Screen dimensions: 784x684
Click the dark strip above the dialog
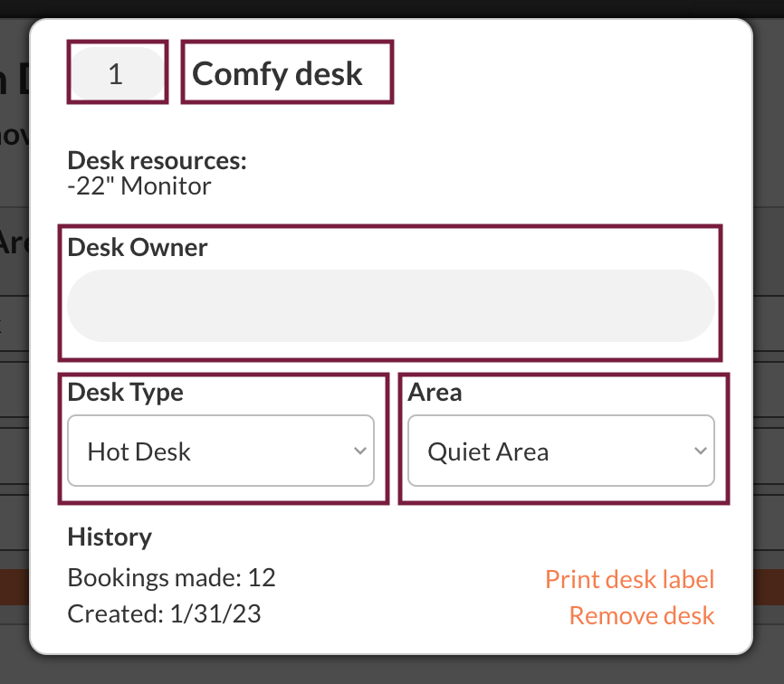tap(392, 8)
